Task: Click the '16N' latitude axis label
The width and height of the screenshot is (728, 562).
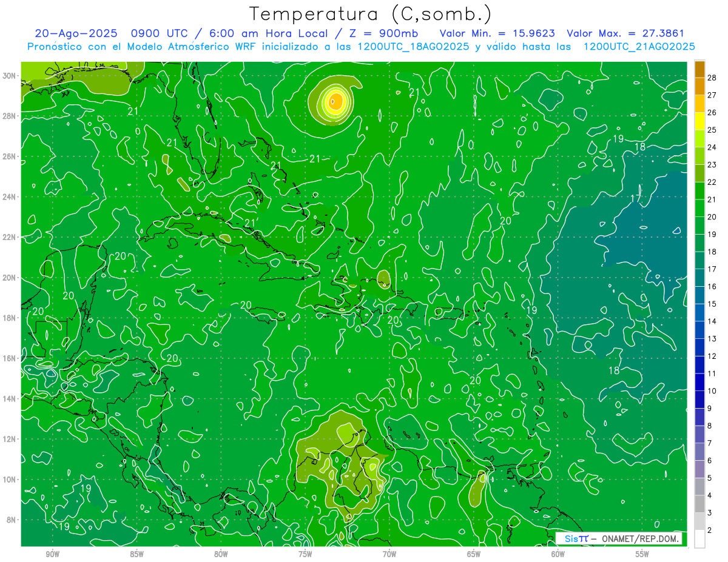Action: 9,358
